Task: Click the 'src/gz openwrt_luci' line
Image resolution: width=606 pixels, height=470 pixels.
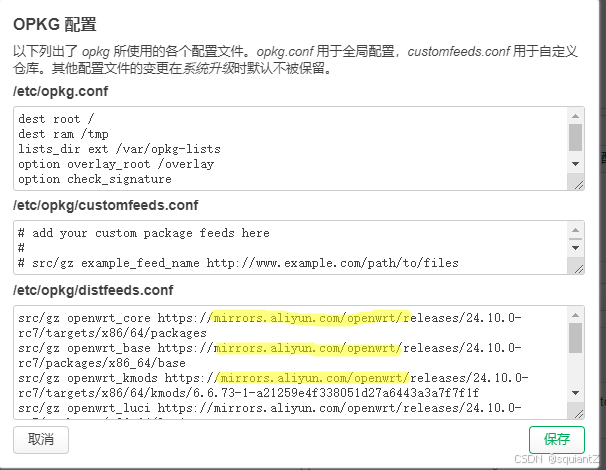Action: pyautogui.click(x=270, y=408)
